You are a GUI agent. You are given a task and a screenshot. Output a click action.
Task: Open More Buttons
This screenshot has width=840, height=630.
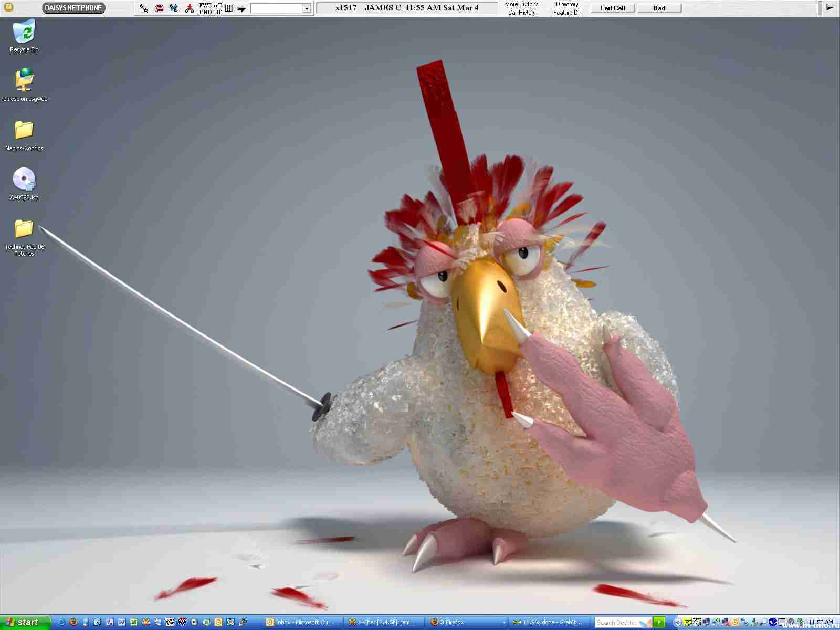(x=521, y=4)
